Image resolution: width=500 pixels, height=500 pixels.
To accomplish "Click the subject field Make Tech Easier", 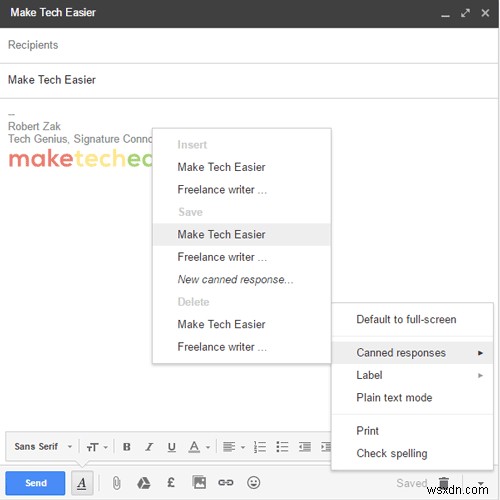I will [249, 80].
